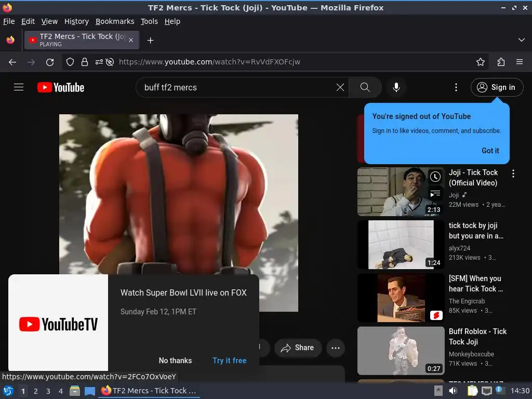
Task: Open Firefox extensions puzzle icon
Action: [501, 62]
